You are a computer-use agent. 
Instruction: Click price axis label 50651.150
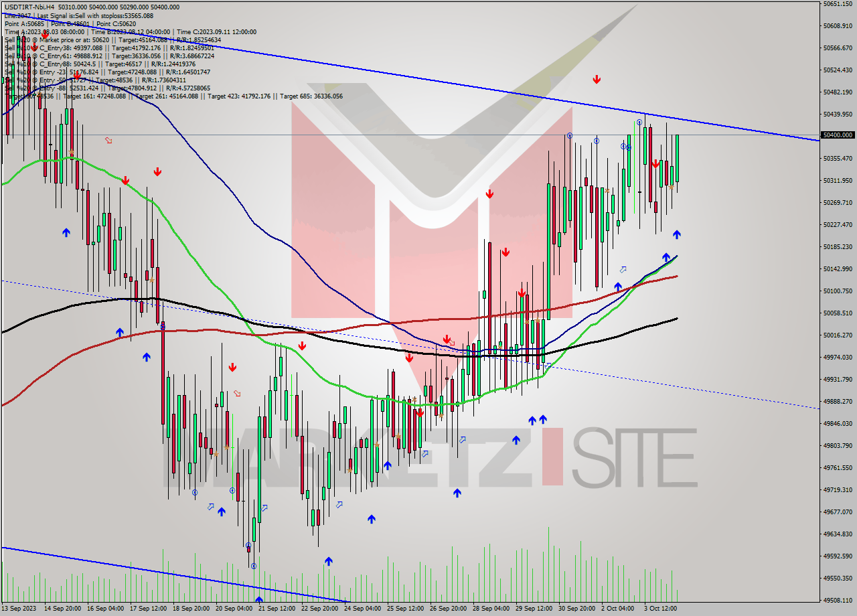coord(838,4)
